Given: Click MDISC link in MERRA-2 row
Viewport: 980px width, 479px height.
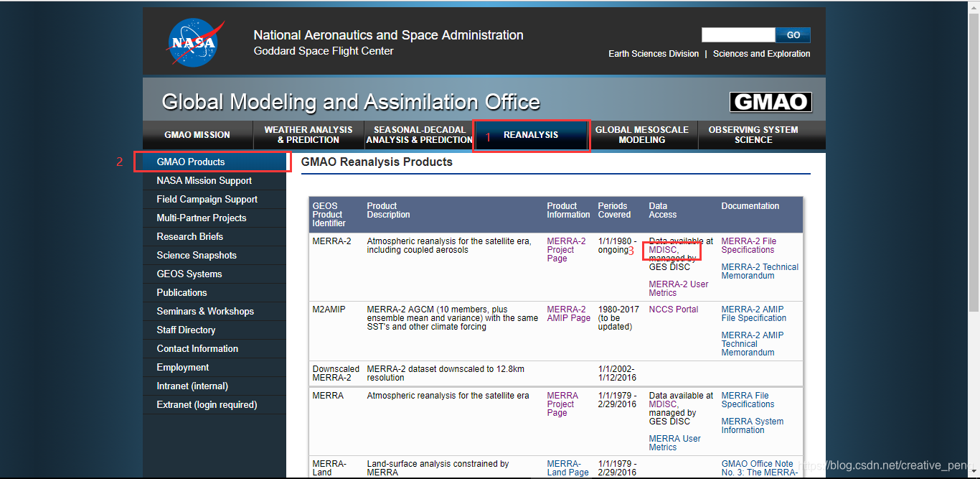Looking at the screenshot, I should click(663, 250).
